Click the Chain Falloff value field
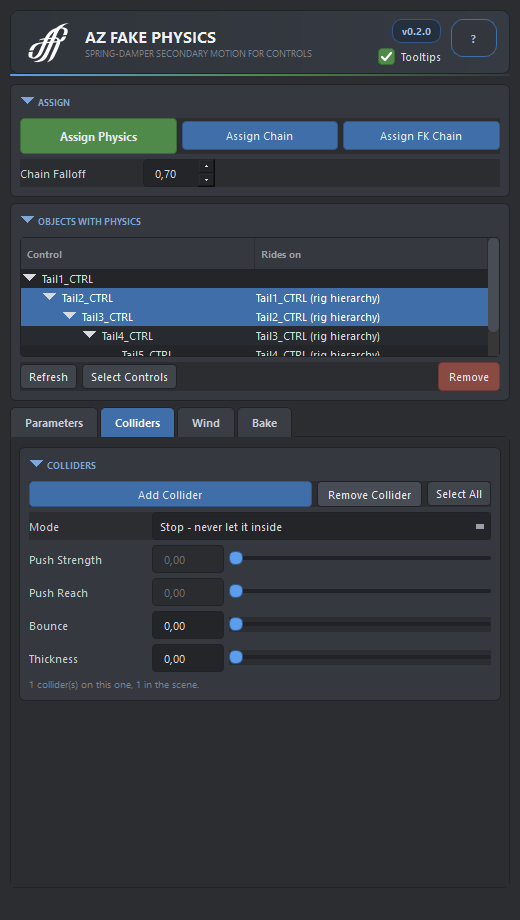Viewport: 520px width, 920px height. coord(171,174)
